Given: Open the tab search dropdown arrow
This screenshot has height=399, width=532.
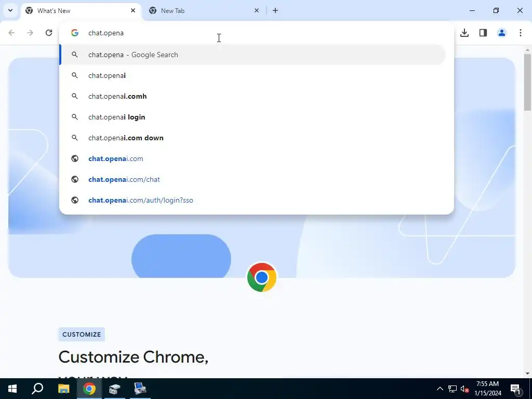Looking at the screenshot, I should point(10,10).
